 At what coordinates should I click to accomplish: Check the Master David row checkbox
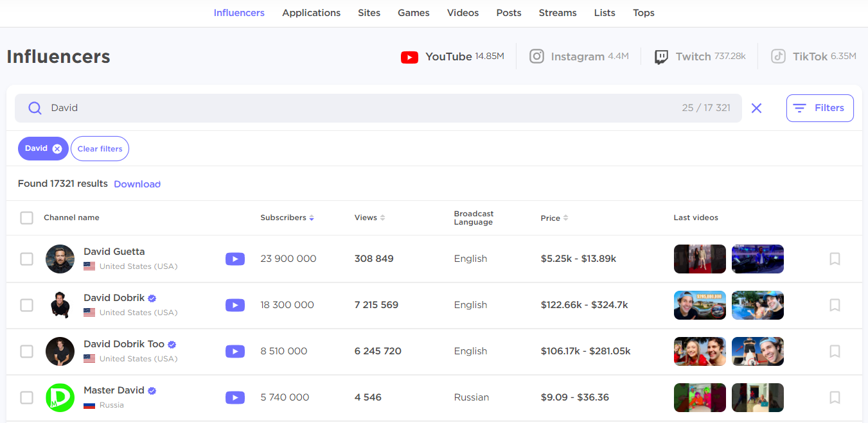coord(26,398)
